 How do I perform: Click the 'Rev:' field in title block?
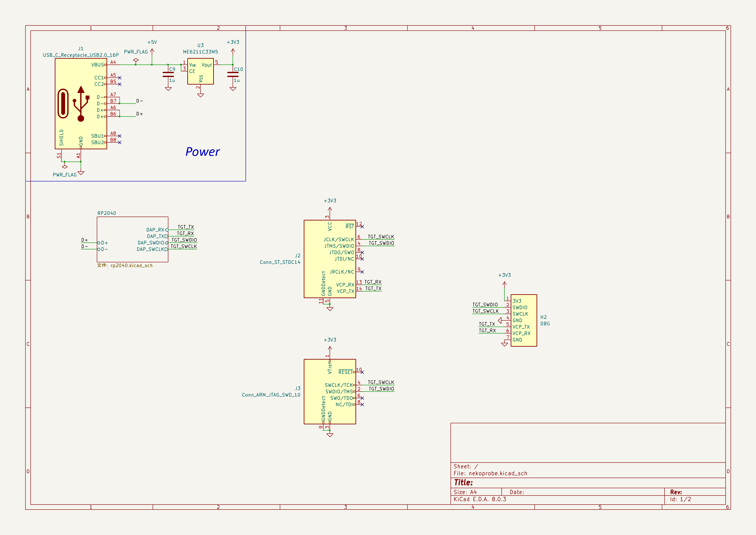(676, 492)
